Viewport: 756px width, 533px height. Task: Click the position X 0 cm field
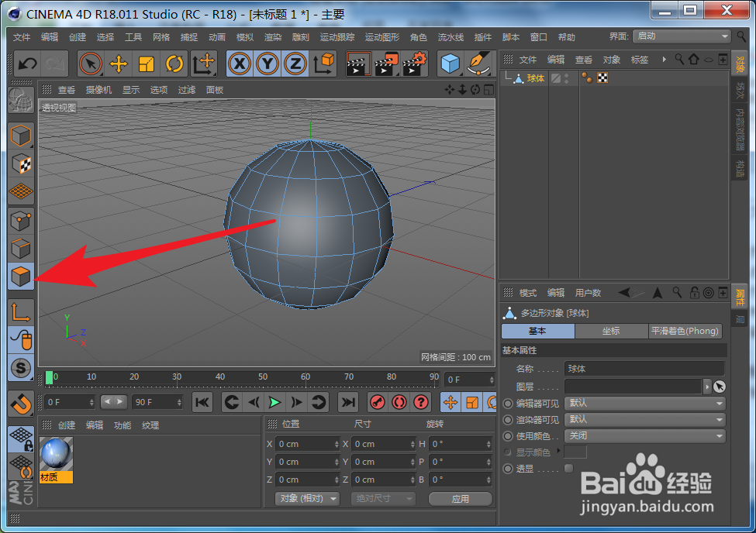click(307, 444)
